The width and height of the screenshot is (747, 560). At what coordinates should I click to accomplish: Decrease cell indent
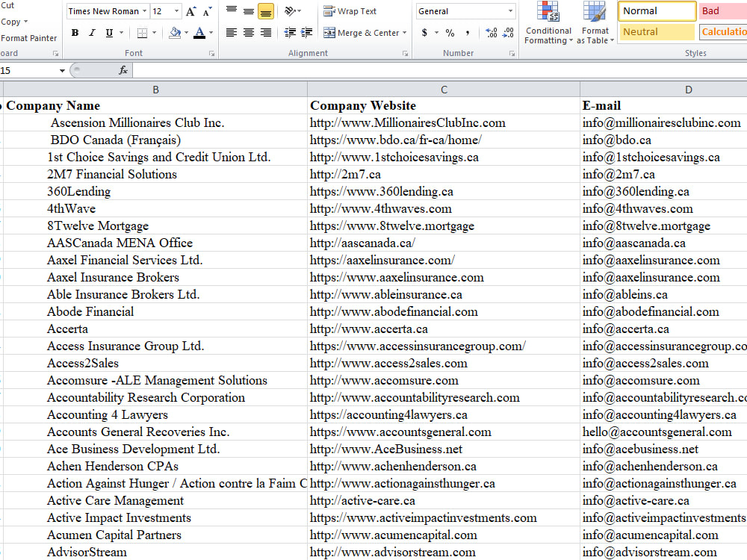coord(290,32)
